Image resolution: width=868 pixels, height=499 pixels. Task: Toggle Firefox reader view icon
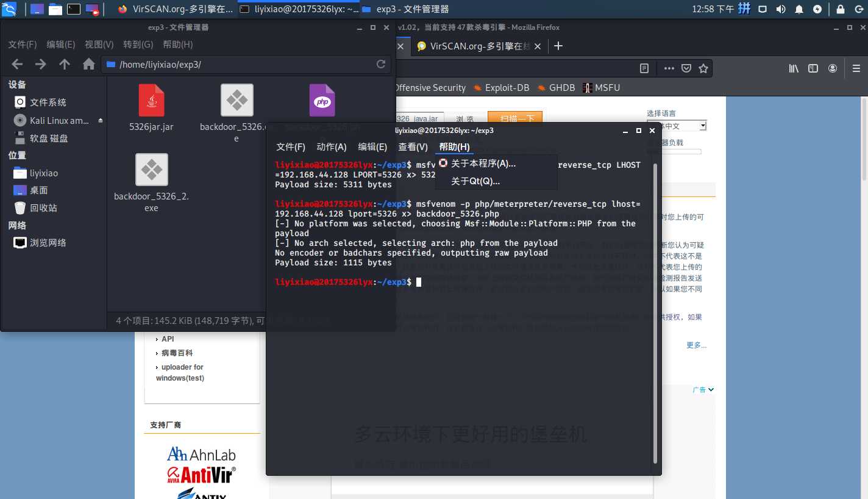coord(644,69)
